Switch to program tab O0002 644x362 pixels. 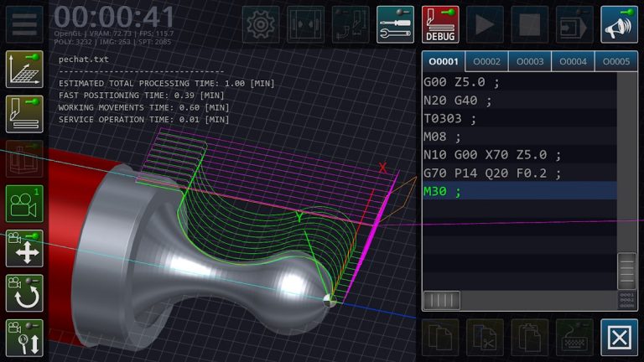point(486,62)
